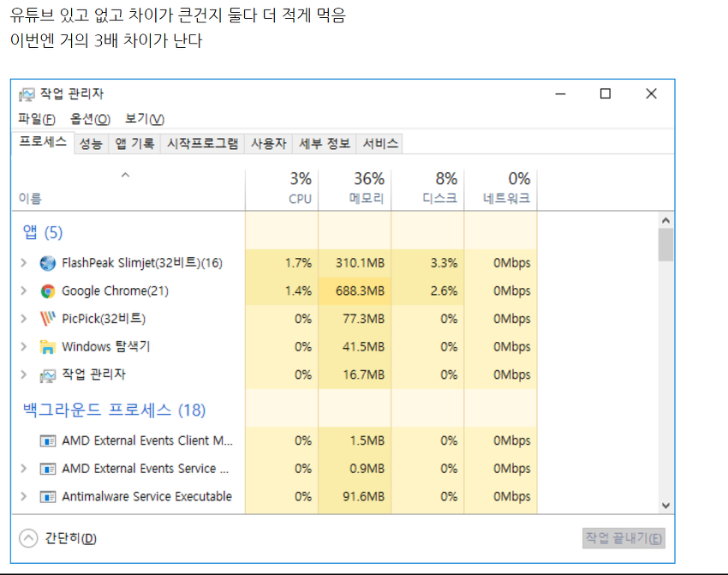Viewport: 728px width, 575px height.
Task: Expand the Windows 탐색기 process group
Action: (x=24, y=346)
